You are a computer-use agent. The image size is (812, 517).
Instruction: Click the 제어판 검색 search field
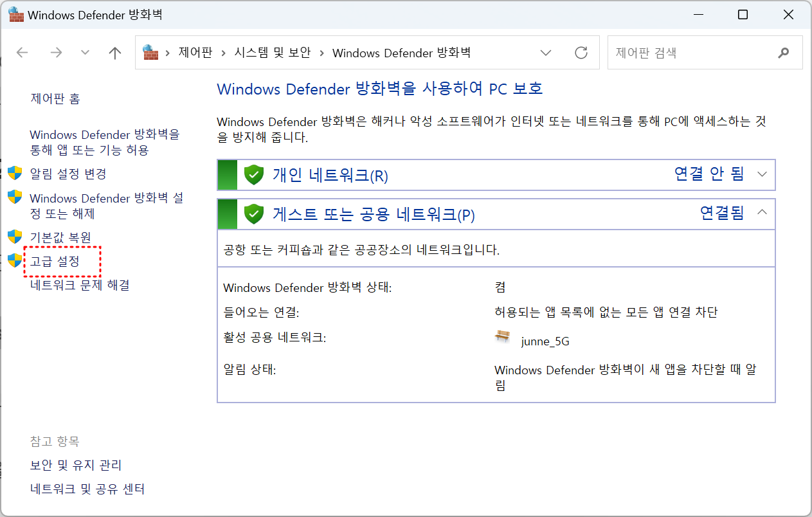[705, 53]
